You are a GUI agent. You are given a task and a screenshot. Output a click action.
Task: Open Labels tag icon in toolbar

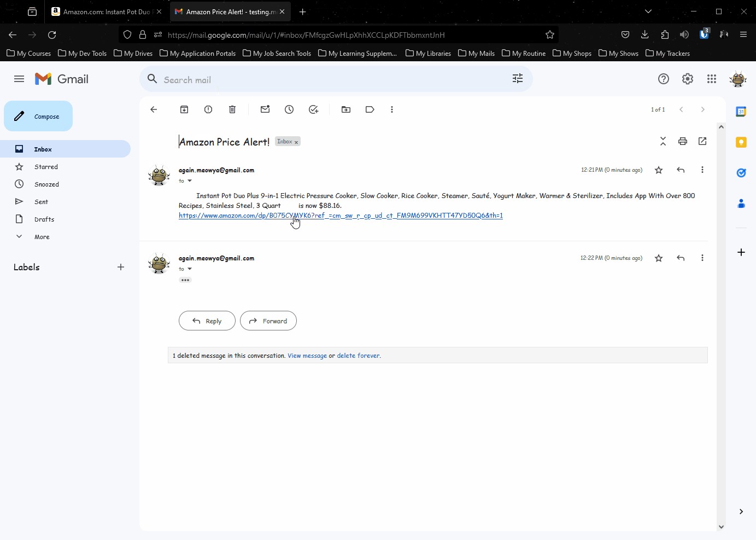(370, 109)
